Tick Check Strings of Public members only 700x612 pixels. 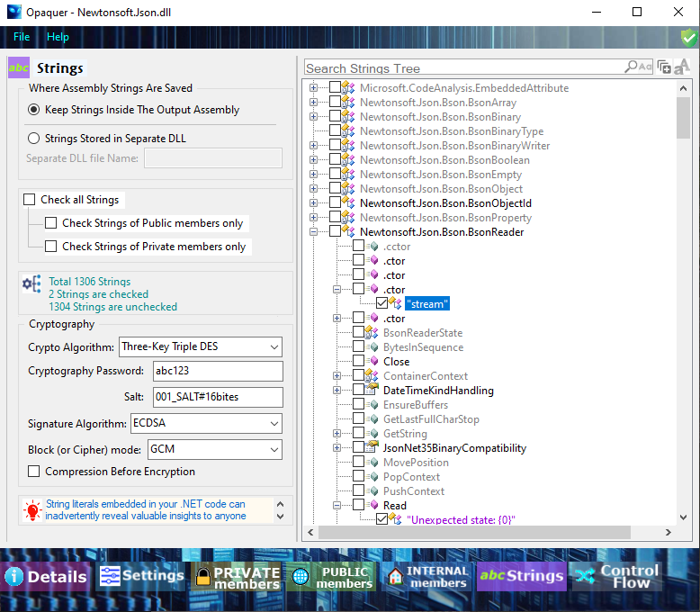tap(51, 222)
